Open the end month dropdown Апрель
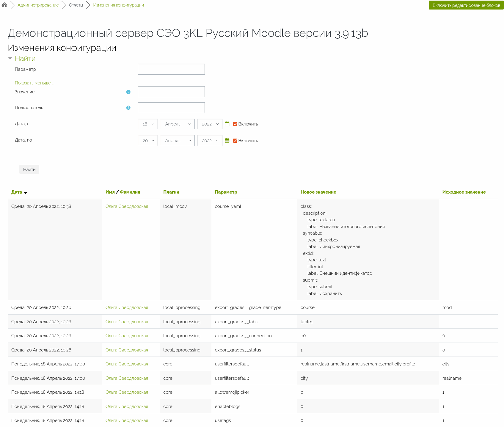 click(177, 141)
